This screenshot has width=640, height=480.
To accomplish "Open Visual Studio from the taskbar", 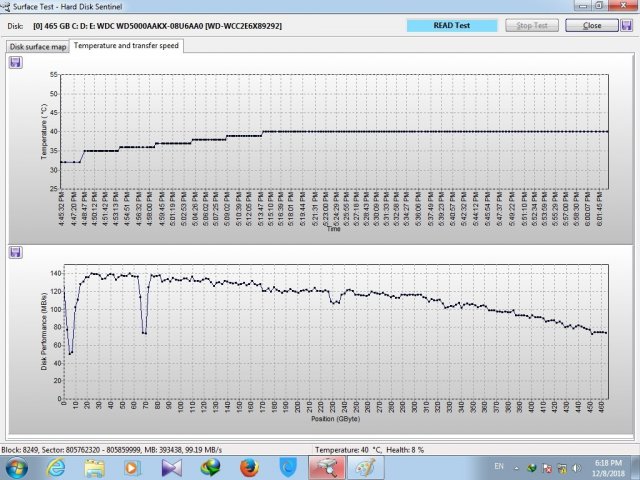I will 173,467.
